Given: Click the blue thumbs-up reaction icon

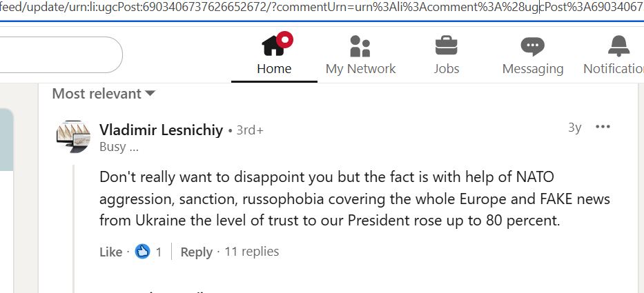Looking at the screenshot, I should pos(142,252).
